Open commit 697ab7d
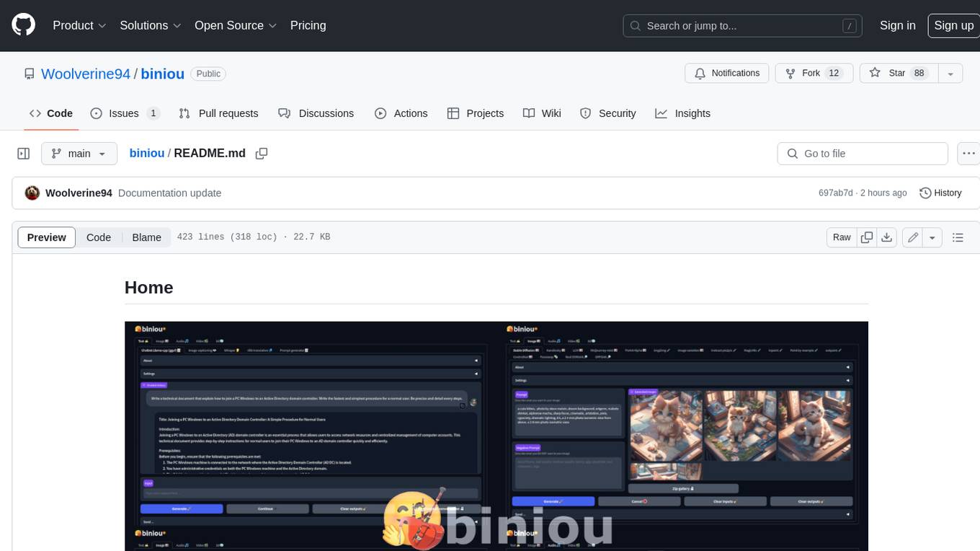980x551 pixels. click(835, 193)
